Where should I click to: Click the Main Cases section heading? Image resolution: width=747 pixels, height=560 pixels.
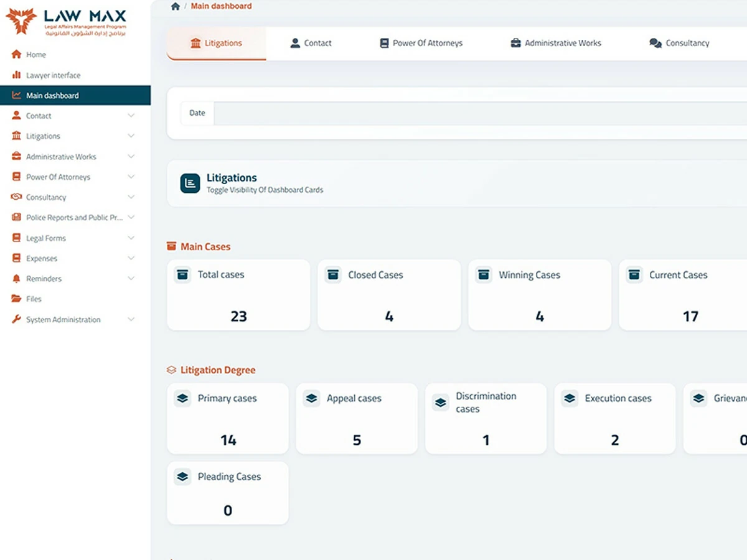tap(205, 246)
